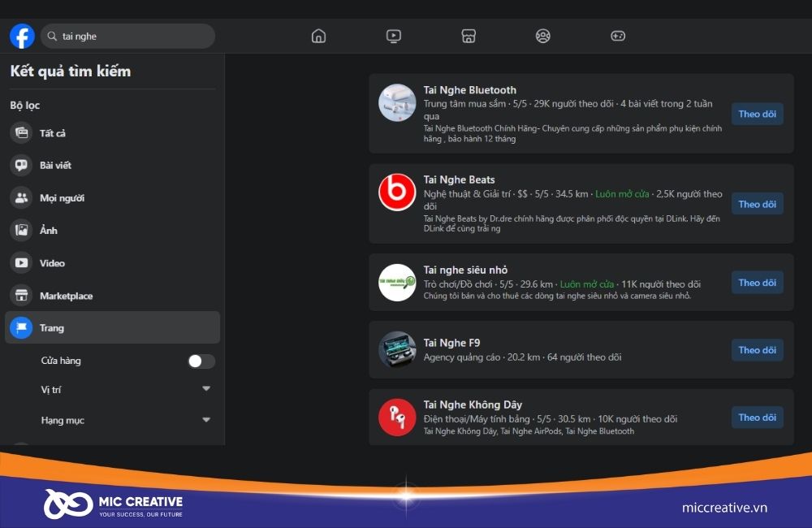
Task: Open the 'Tai Nghe Beats' page title
Action: point(459,180)
